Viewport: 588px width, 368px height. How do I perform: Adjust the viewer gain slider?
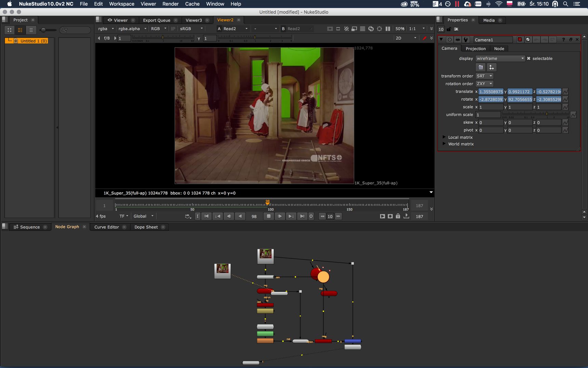(x=162, y=38)
